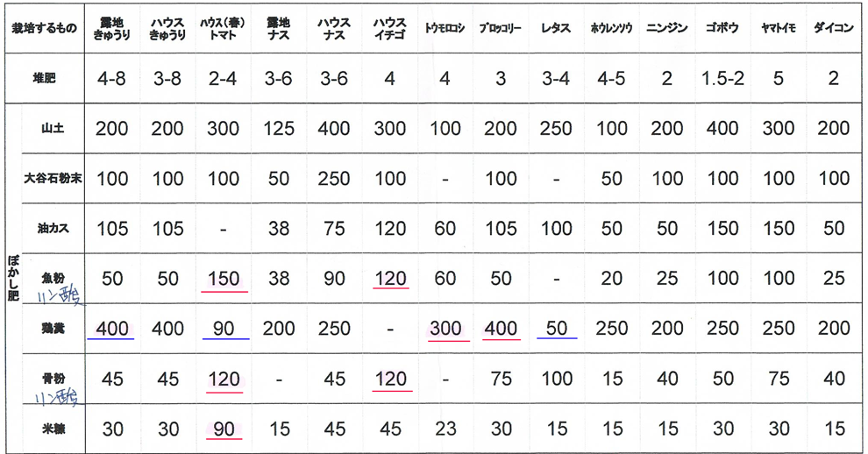Click the ハウス(春)トマト column header
Screen dimensions: 868x454
(223, 27)
